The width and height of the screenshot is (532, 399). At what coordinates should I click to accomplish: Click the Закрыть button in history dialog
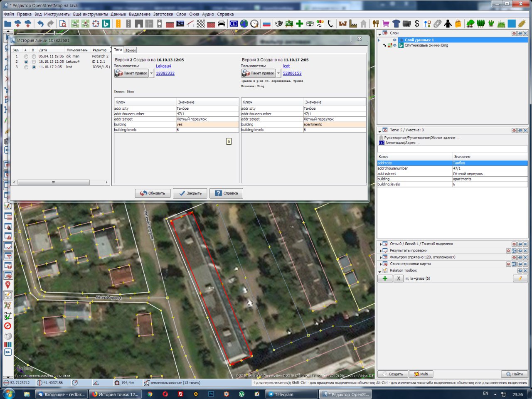click(190, 193)
